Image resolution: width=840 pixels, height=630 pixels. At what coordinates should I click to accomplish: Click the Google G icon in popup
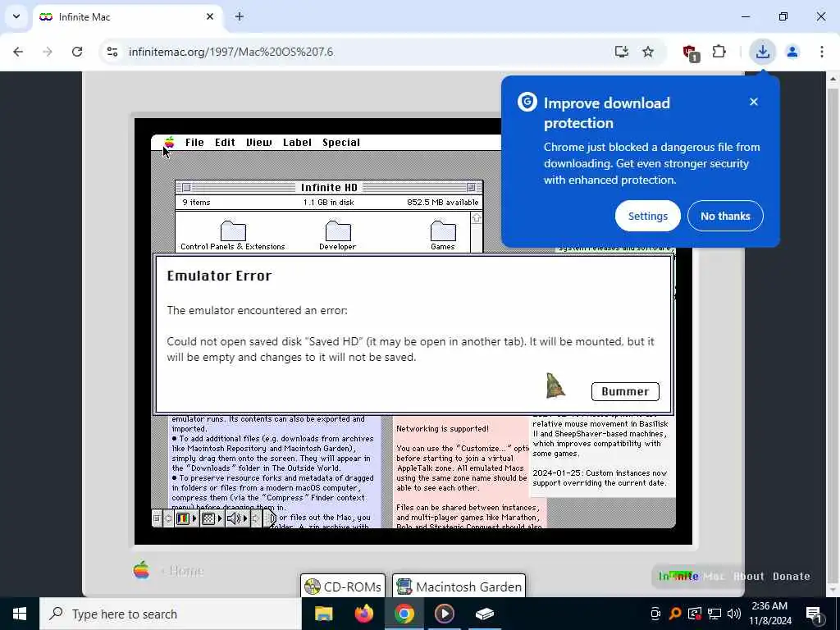pos(527,102)
